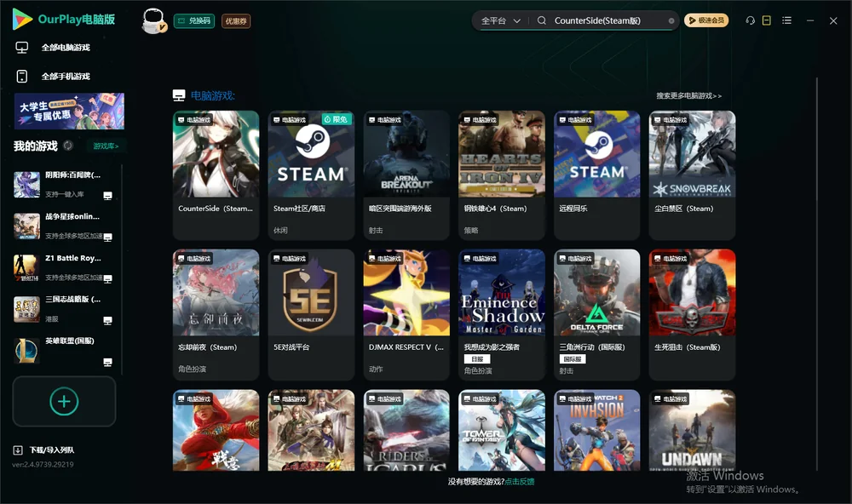Clear the search box with the X icon

point(671,21)
